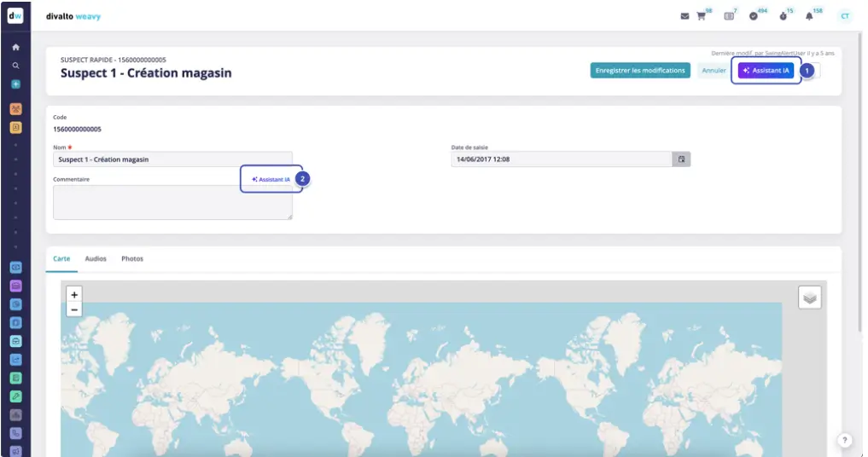
Task: Click the Annuler button
Action: click(x=714, y=71)
